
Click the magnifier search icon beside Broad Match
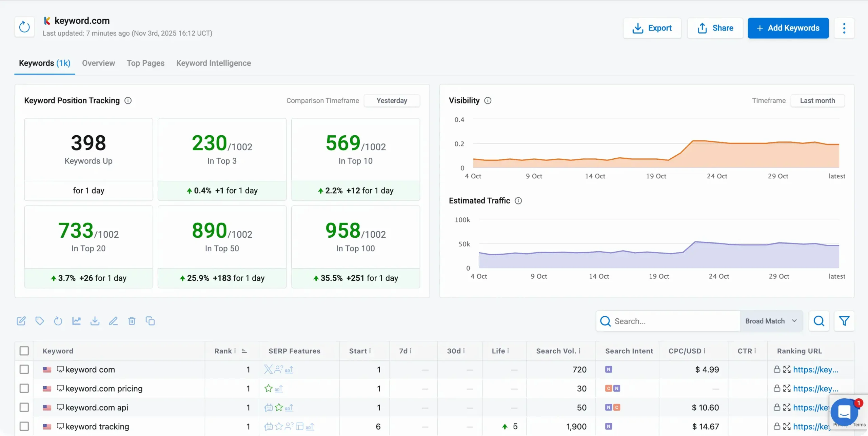pos(819,321)
